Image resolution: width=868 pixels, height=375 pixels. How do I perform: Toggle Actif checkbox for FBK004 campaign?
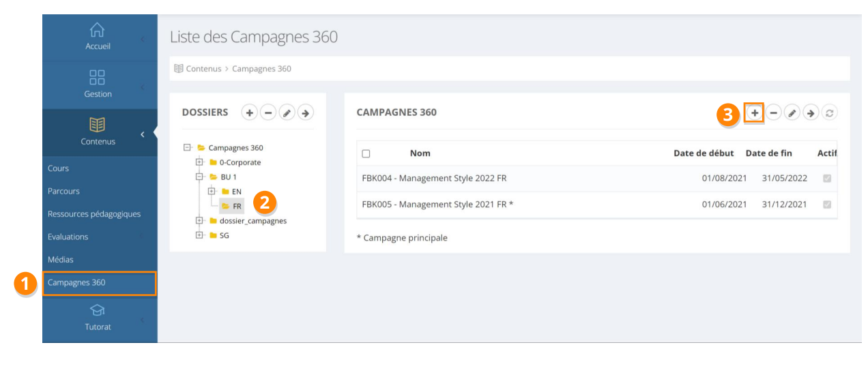827,179
